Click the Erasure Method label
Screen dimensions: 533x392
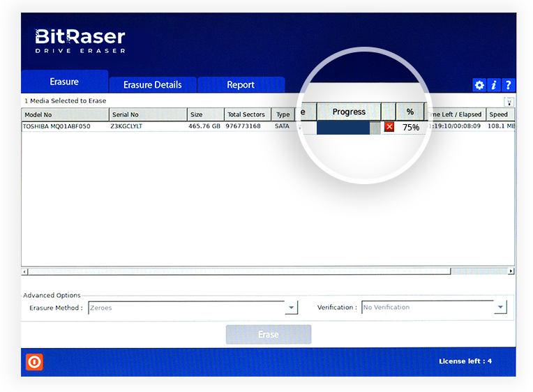[56, 308]
